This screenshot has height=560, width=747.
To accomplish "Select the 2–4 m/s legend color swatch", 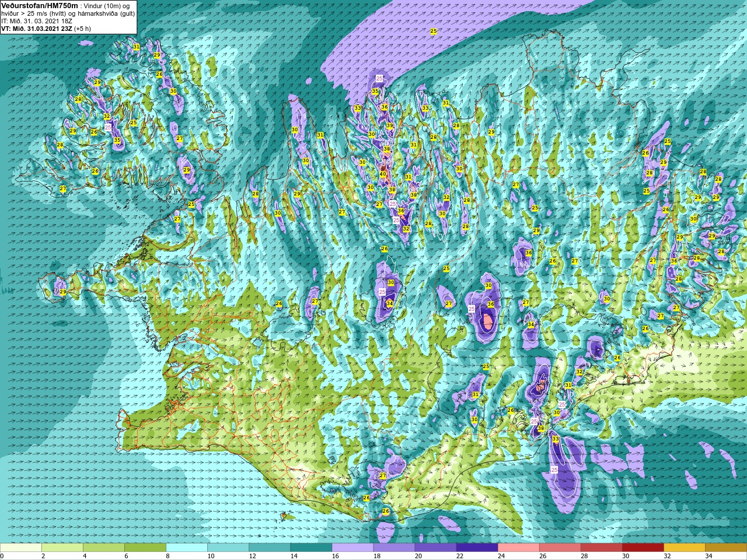I will tap(62, 548).
